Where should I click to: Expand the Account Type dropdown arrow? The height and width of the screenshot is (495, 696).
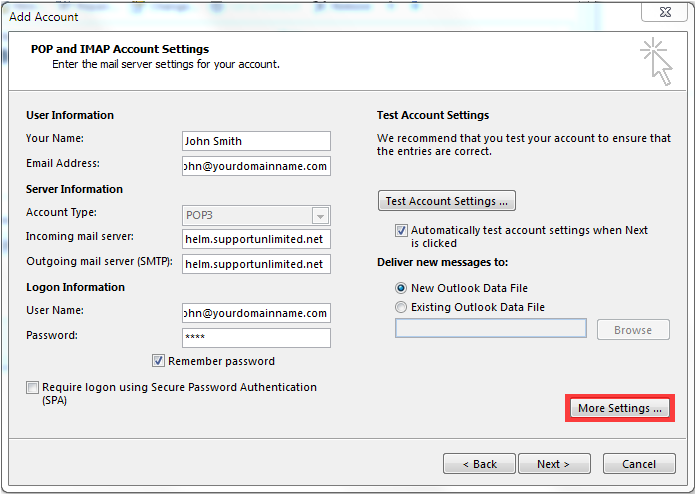pos(320,216)
